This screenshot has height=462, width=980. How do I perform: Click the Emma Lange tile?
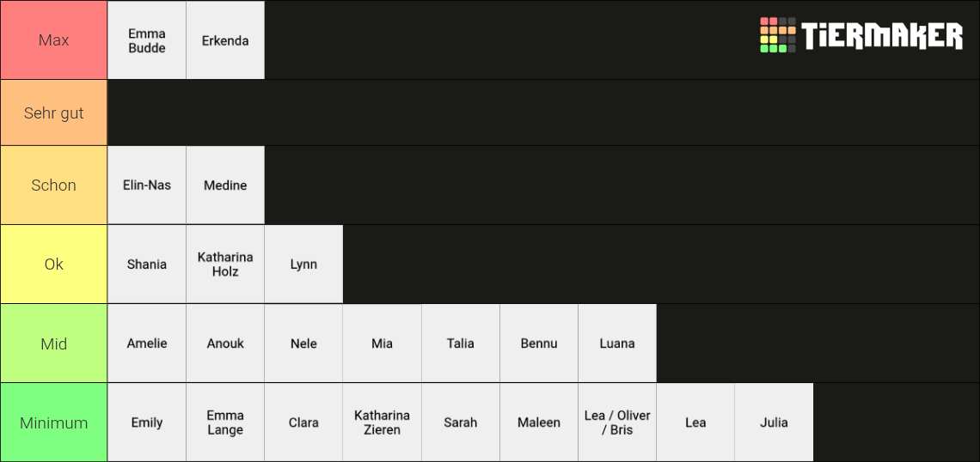[225, 422]
